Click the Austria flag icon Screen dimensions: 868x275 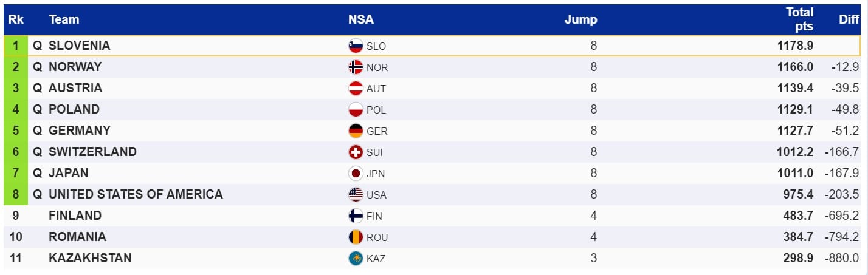(x=356, y=89)
